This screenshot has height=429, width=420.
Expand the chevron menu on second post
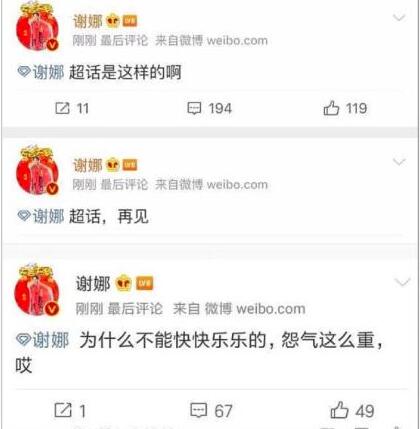tap(399, 162)
